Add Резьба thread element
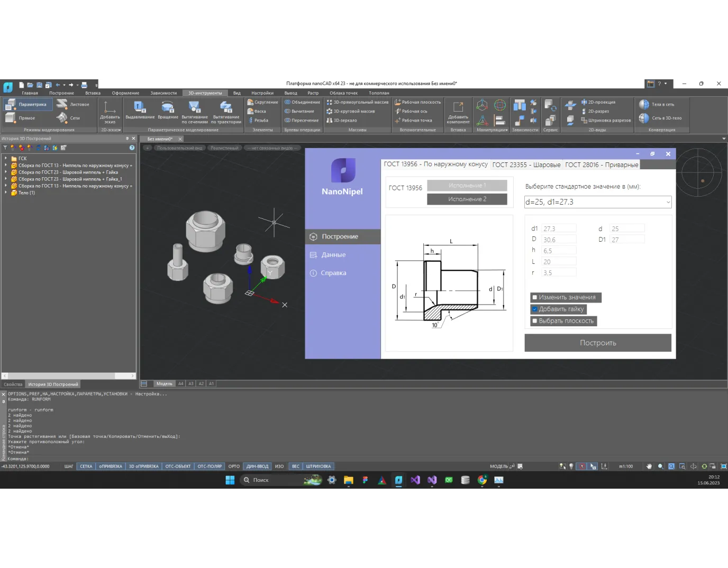728x568 pixels. (x=258, y=120)
